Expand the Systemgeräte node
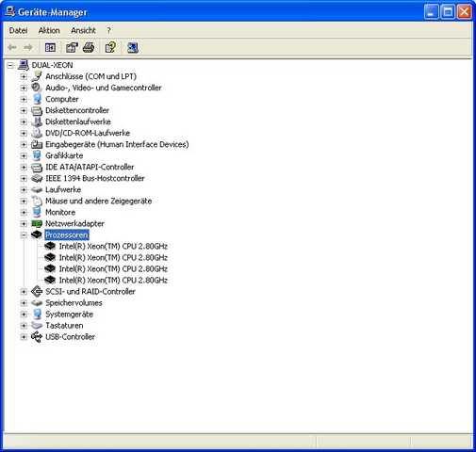This screenshot has width=476, height=452. (x=24, y=315)
